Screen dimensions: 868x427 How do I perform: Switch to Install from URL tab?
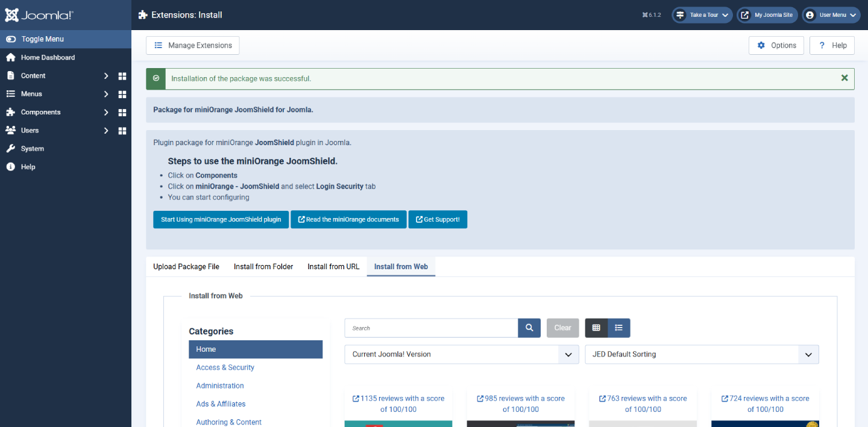pyautogui.click(x=333, y=266)
